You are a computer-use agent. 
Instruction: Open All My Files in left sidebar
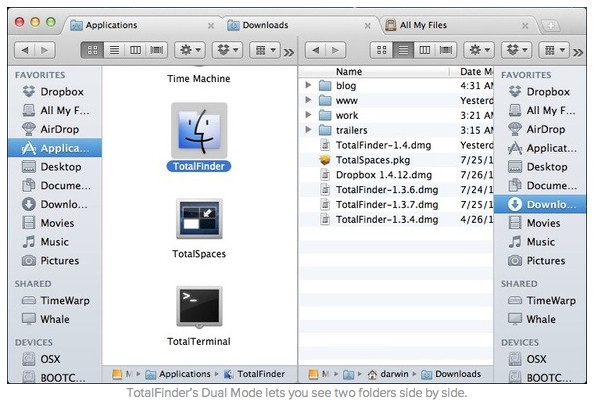tap(56, 110)
